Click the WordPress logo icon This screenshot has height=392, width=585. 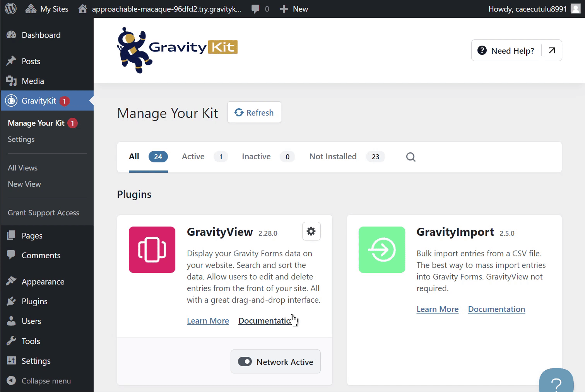pos(10,9)
